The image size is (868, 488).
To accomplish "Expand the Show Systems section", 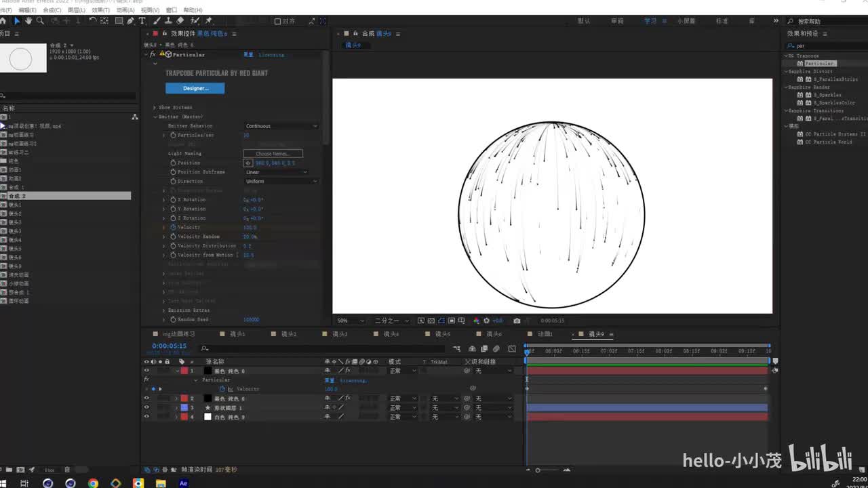I will click(155, 108).
